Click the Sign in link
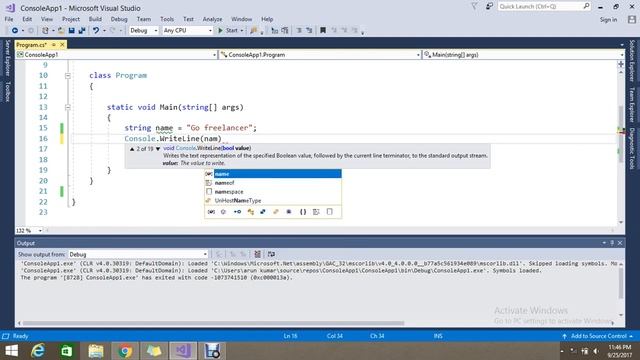Image resolution: width=640 pixels, height=360 pixels. coord(608,19)
